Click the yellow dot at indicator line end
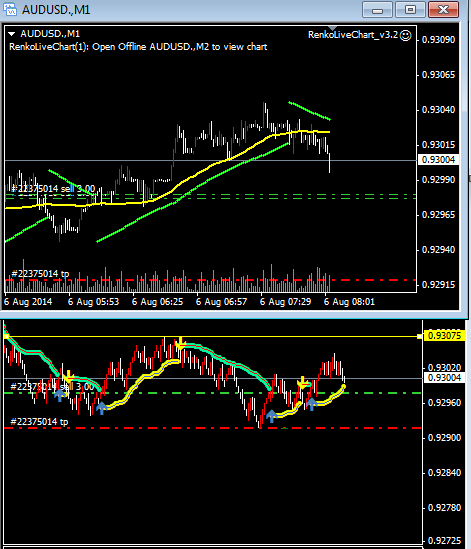This screenshot has width=471, height=549. (344, 386)
